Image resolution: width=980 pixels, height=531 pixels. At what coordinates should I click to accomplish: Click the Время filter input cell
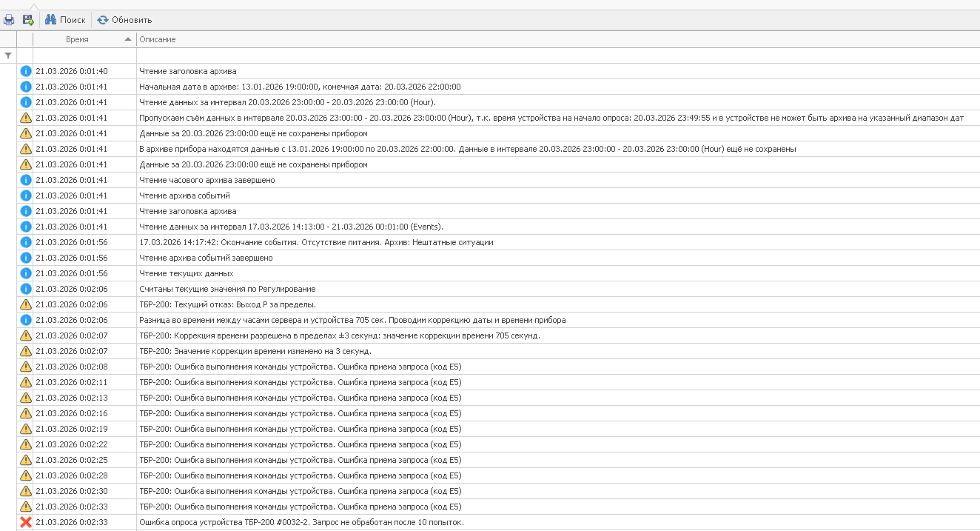pyautogui.click(x=84, y=56)
